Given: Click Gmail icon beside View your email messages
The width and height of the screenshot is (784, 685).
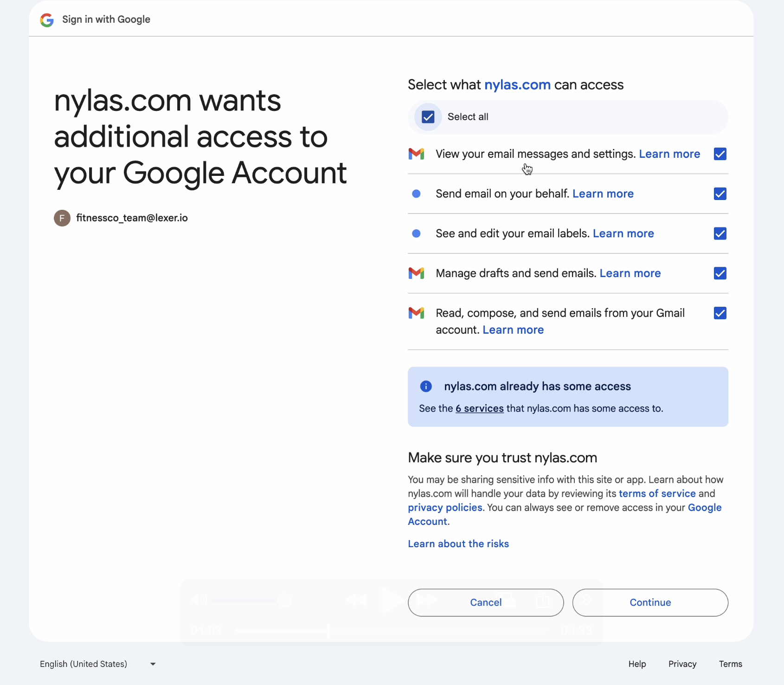Looking at the screenshot, I should [x=416, y=154].
